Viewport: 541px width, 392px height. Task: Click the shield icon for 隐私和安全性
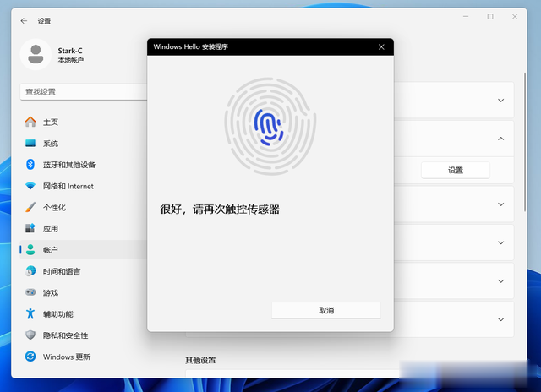30,335
